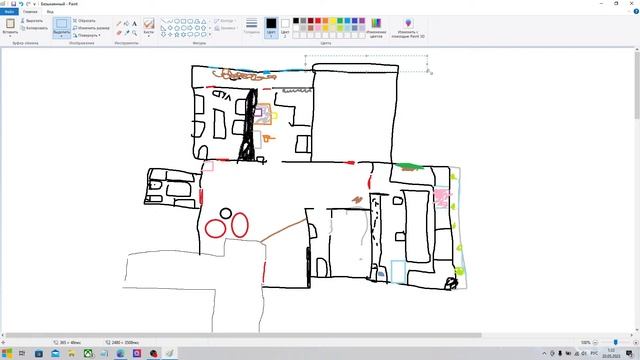
Task: Open the Paste dropdown arrow
Action: point(10,36)
